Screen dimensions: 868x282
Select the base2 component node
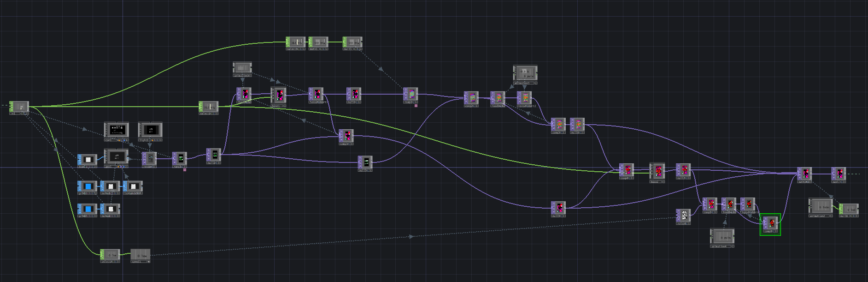[x=657, y=171]
